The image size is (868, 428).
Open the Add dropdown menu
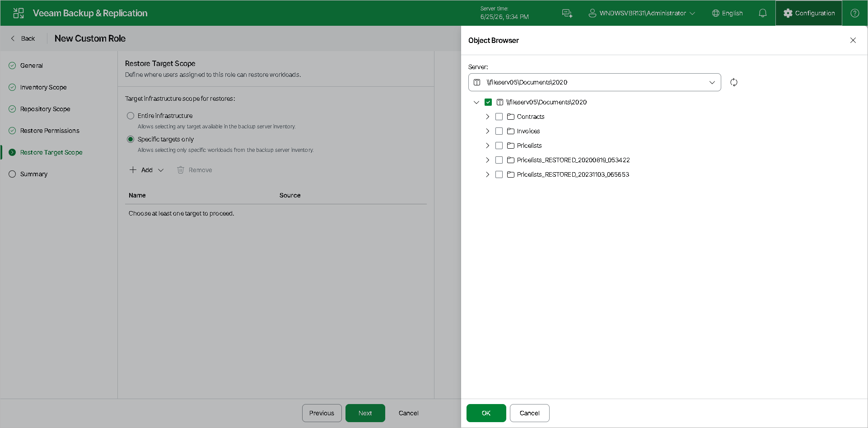click(x=147, y=170)
